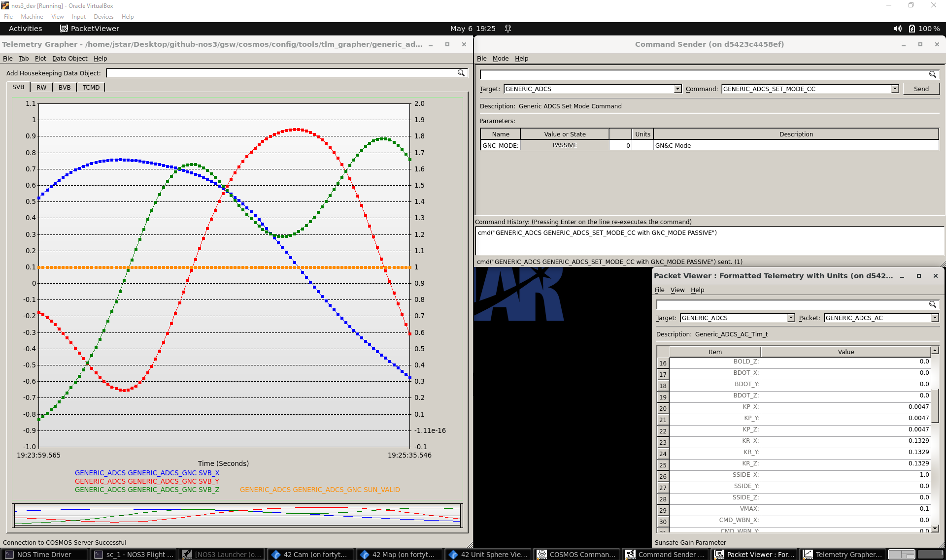Click the SVB_X legend label
Viewport: 946px width, 560px height.
147,473
